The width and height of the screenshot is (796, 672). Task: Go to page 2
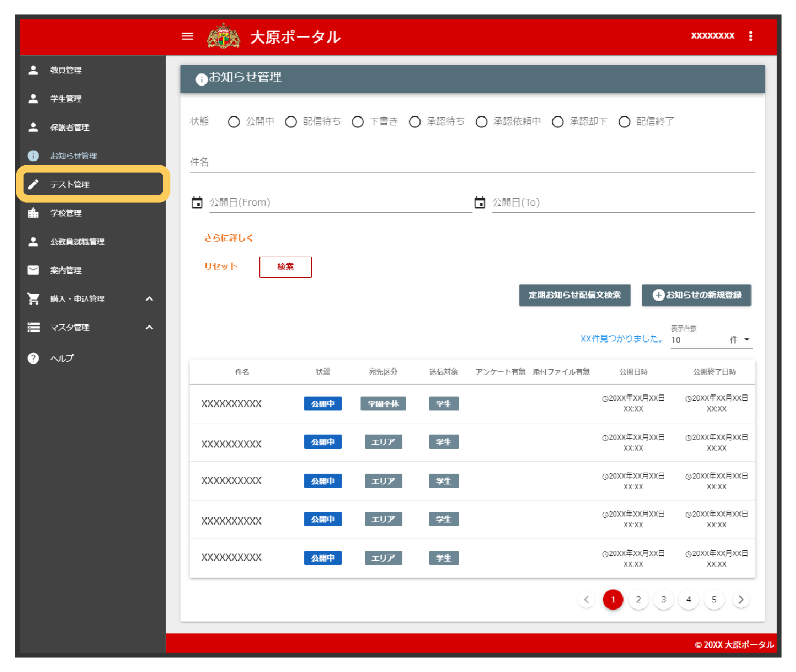(x=639, y=600)
